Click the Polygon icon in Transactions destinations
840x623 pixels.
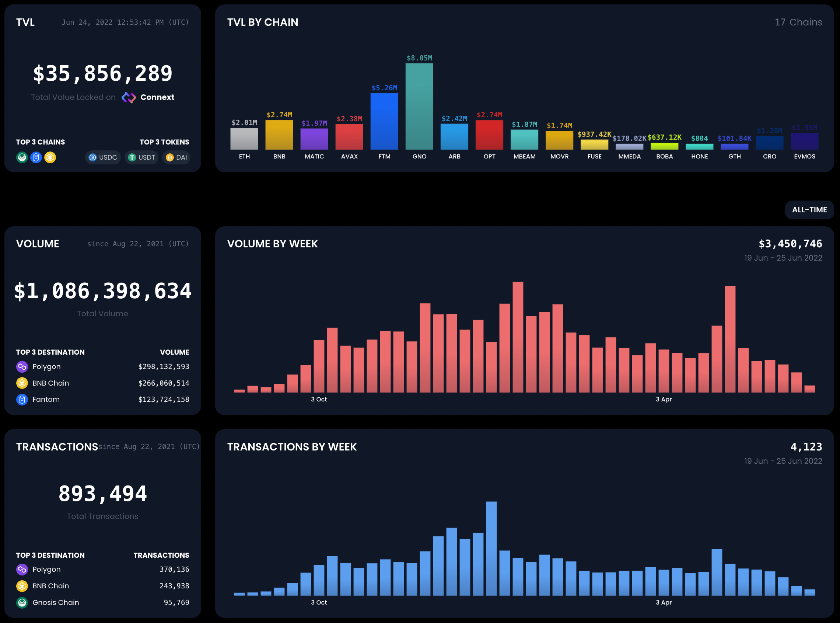click(x=22, y=570)
